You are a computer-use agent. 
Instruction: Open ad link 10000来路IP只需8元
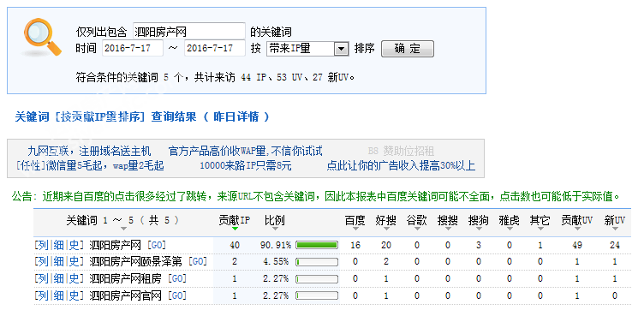coord(246,166)
